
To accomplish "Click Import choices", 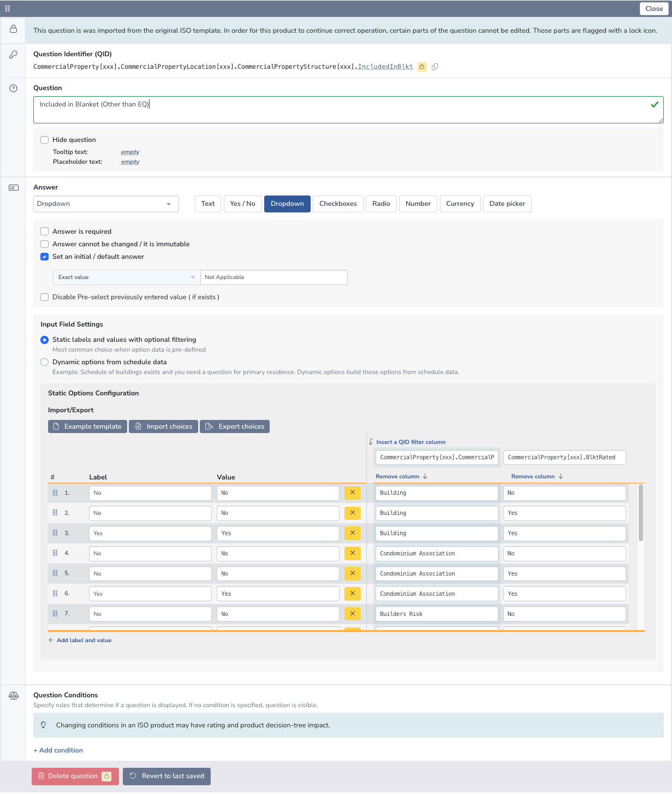I will point(163,426).
